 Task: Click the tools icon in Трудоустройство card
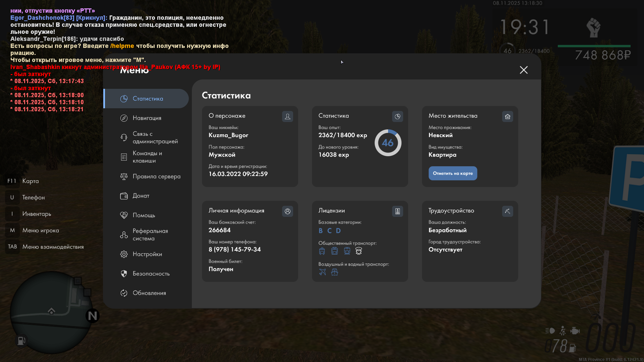[507, 211]
